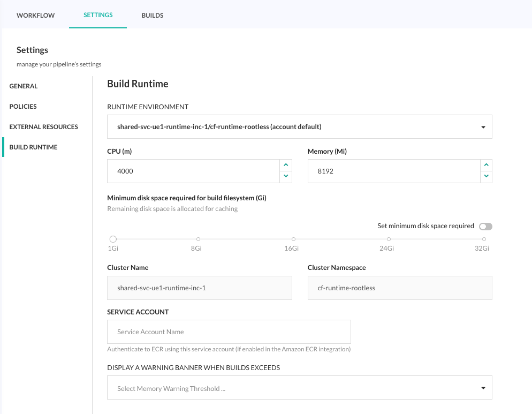This screenshot has height=414, width=532.
Task: Open the Runtime Environment dropdown
Action: click(299, 127)
